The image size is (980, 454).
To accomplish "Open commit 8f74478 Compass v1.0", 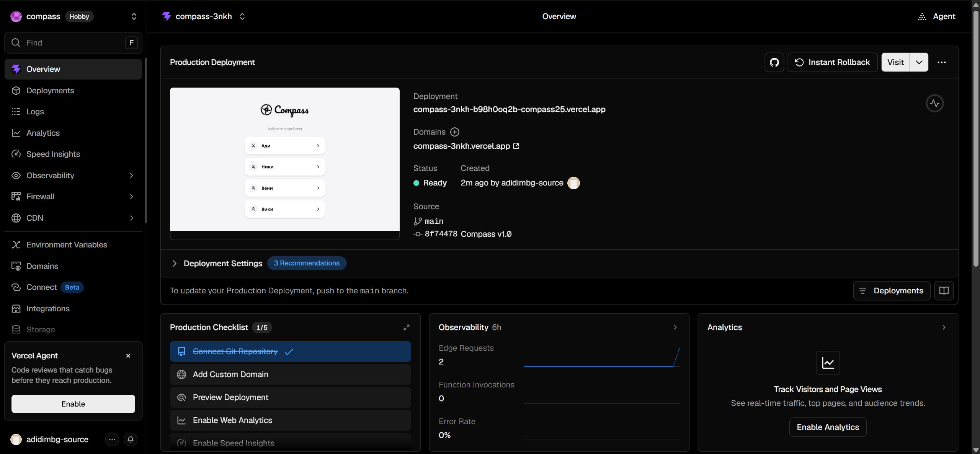I will click(462, 234).
